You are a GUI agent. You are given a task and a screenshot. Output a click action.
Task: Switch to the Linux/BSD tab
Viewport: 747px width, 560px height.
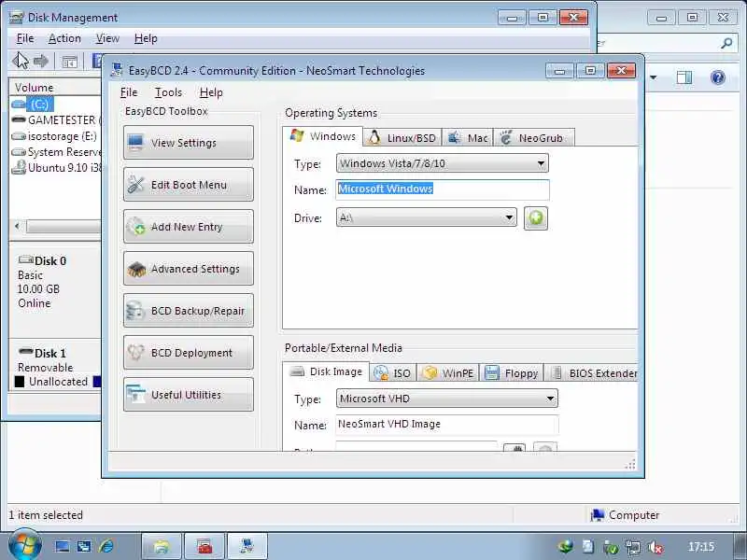click(x=402, y=137)
